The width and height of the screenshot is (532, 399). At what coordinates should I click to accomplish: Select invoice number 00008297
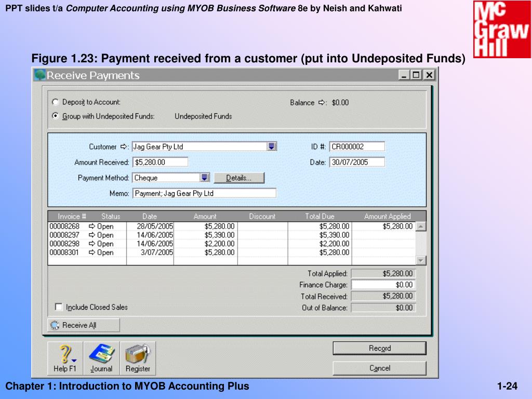64,235
